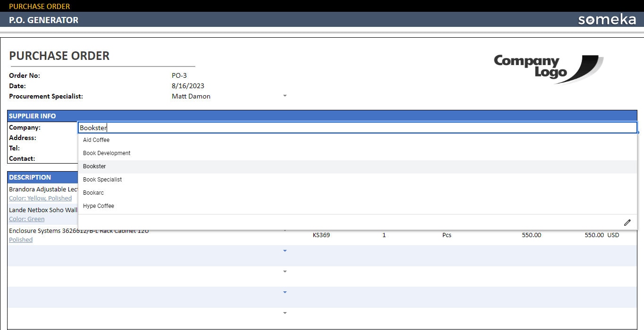Image resolution: width=644 pixels, height=330 pixels.
Task: Open the Procurement Specialist dropdown arrow
Action: [284, 96]
